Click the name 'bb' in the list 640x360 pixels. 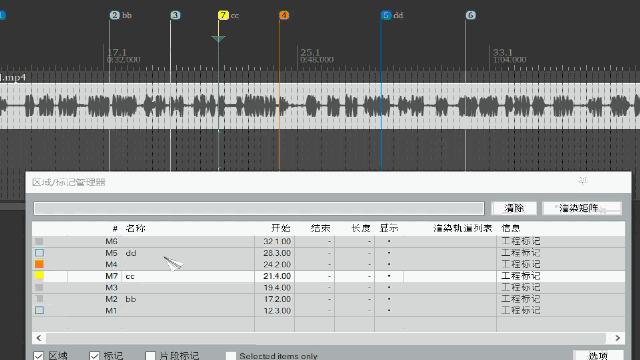point(131,299)
